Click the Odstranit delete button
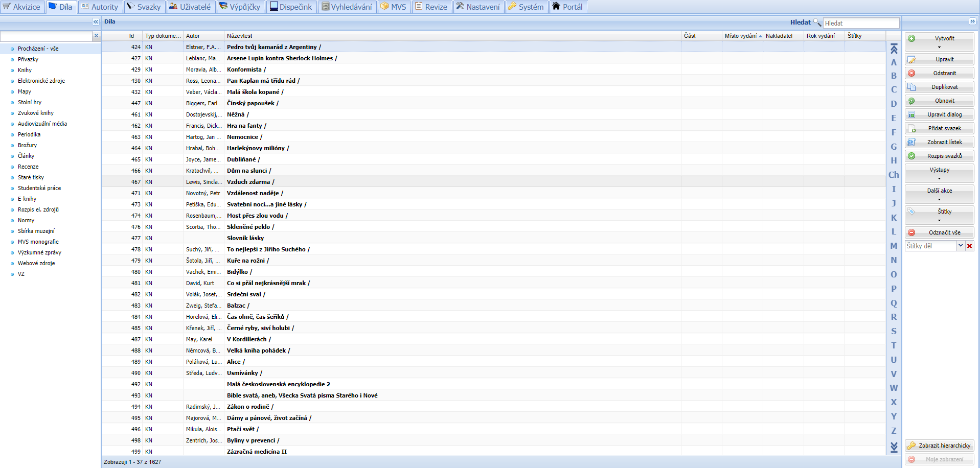This screenshot has width=980, height=468. click(x=939, y=73)
